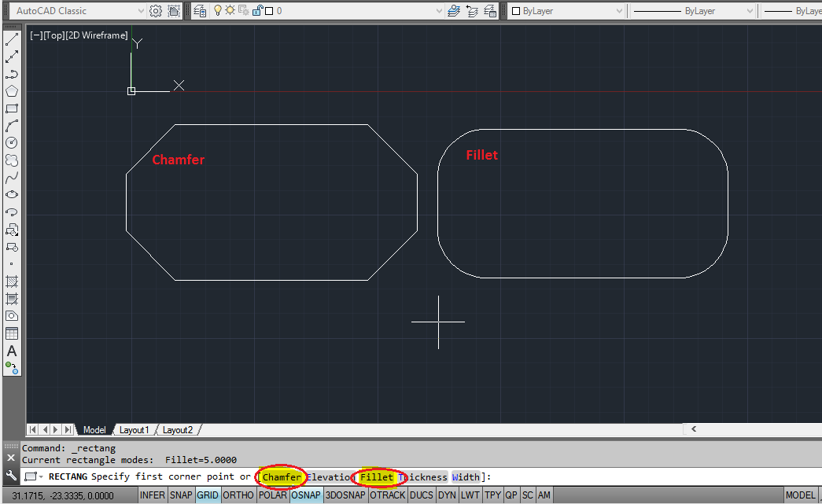Select the Polyline tool
Screen dimensions: 822x504
point(12,74)
